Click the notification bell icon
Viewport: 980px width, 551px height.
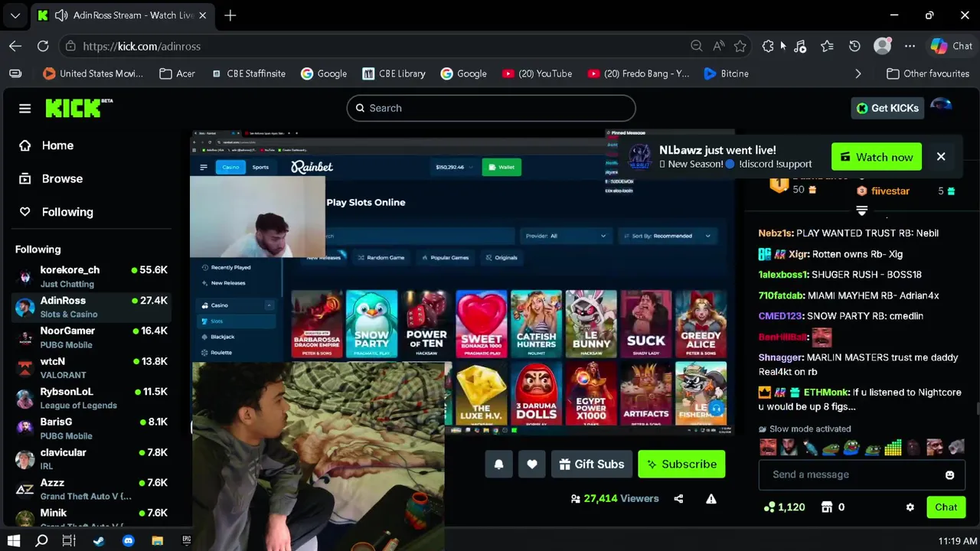498,464
